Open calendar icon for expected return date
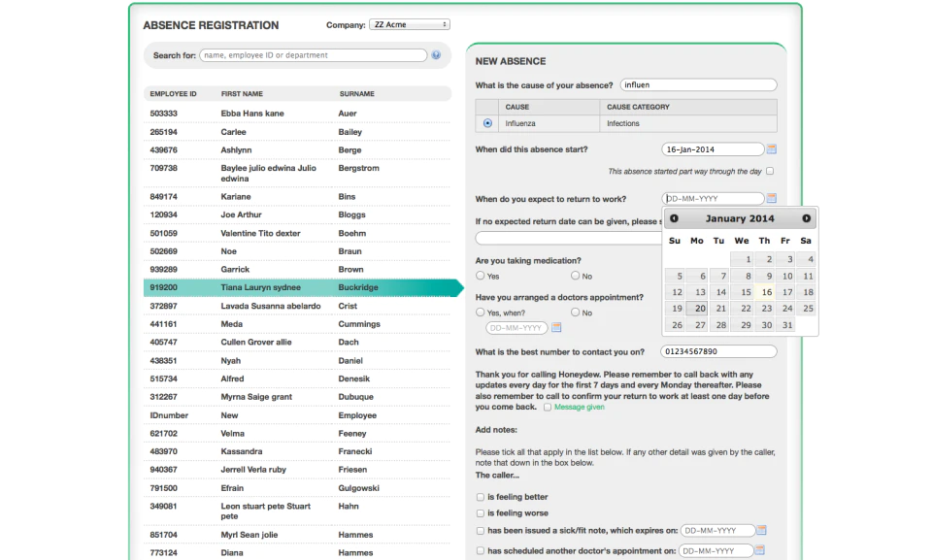 pos(772,198)
